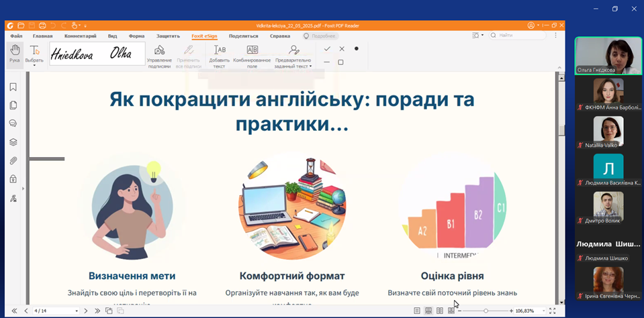Click the zoom slider handle
Screen dimensions: 644x318
click(x=486, y=311)
